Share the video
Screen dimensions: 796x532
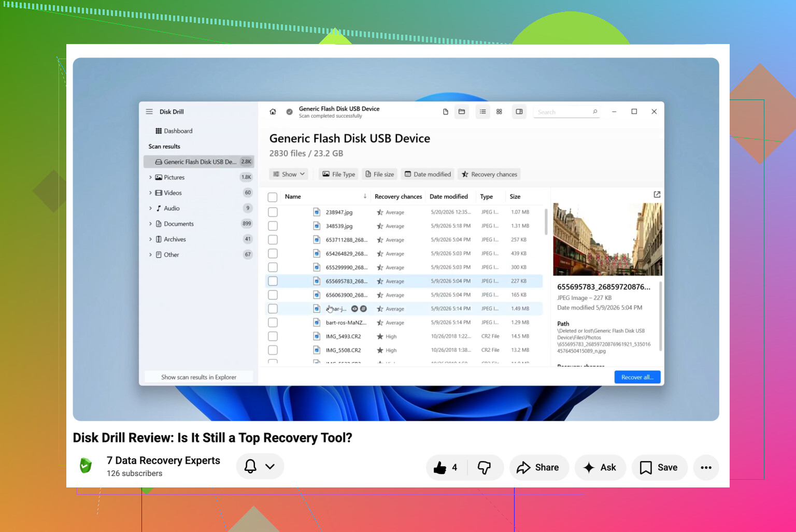[539, 467]
